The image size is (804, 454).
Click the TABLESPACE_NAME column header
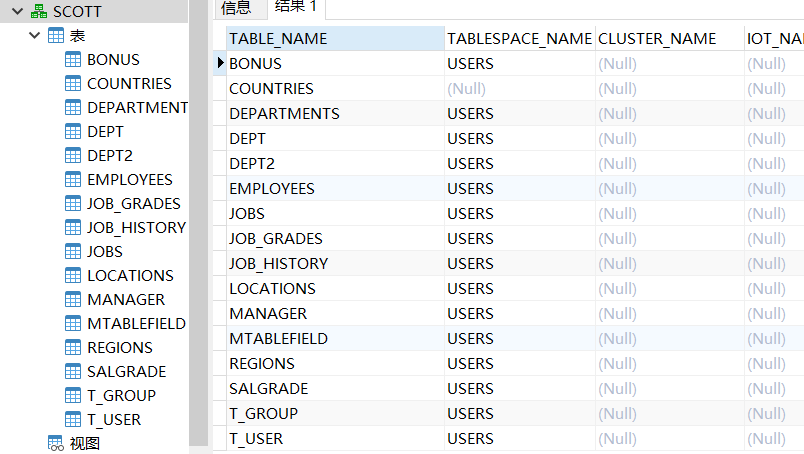point(519,38)
